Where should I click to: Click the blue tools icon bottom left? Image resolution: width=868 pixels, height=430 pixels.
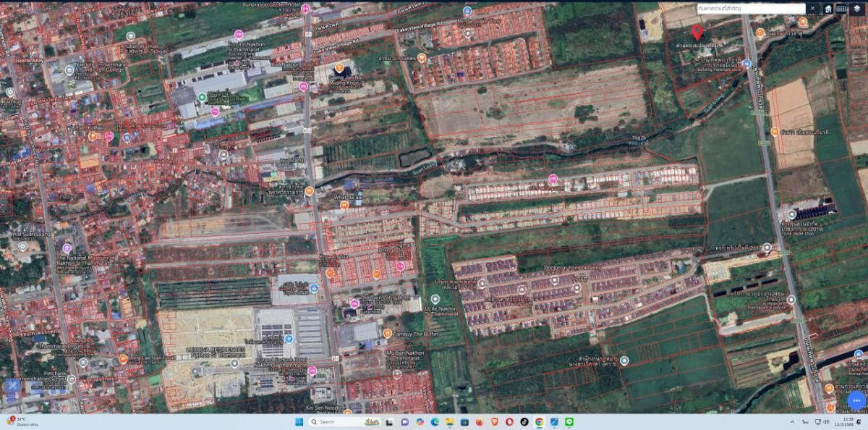(12, 387)
